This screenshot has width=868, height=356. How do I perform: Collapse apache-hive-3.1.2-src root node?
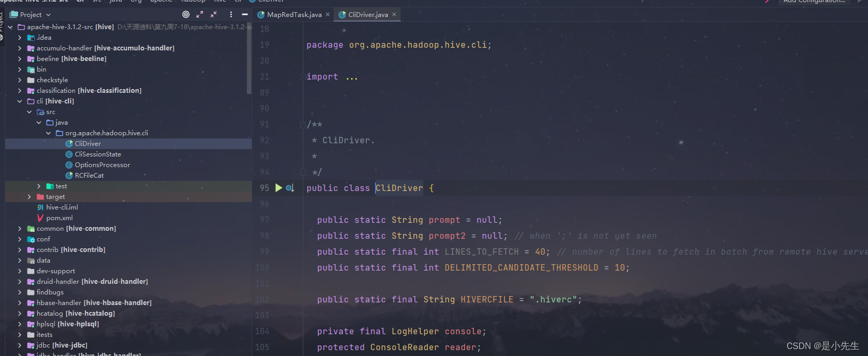tap(10, 27)
